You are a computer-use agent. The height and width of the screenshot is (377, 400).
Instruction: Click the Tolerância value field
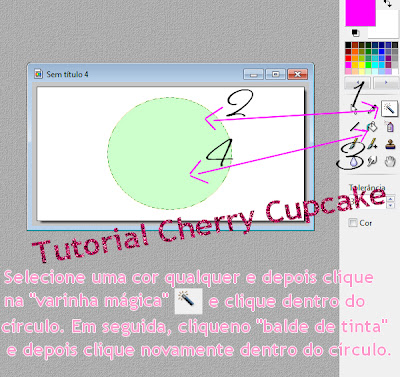(x=368, y=202)
